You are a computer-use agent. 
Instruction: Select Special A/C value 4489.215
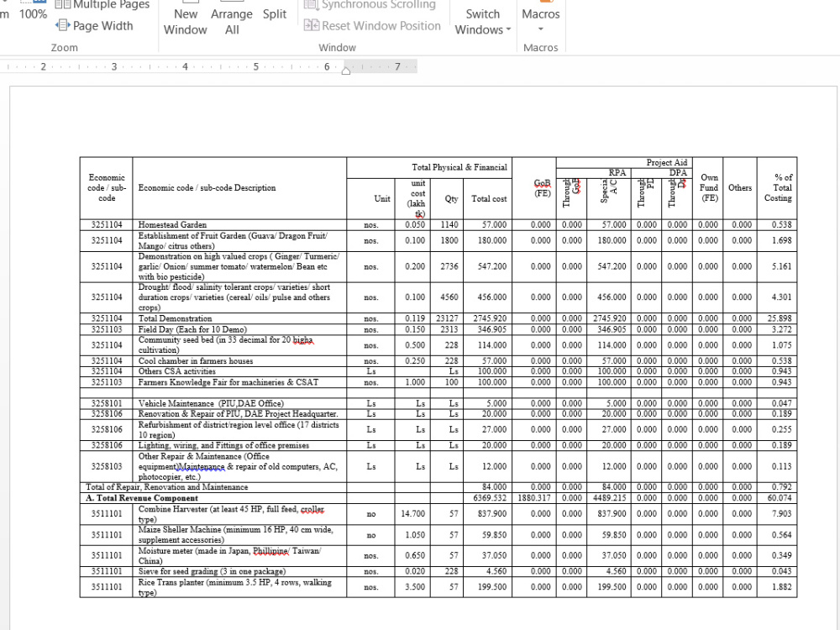(x=609, y=497)
